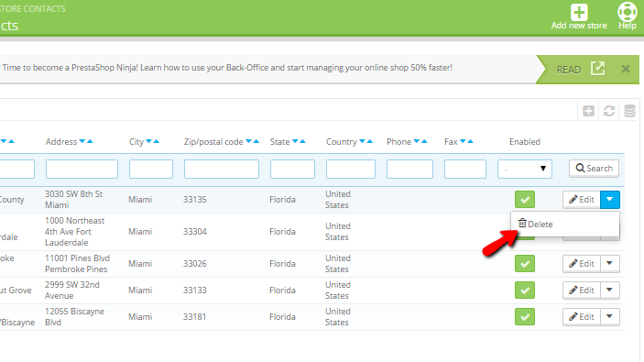This screenshot has height=362, width=644.
Task: Click the State filter field
Action: 292,169
